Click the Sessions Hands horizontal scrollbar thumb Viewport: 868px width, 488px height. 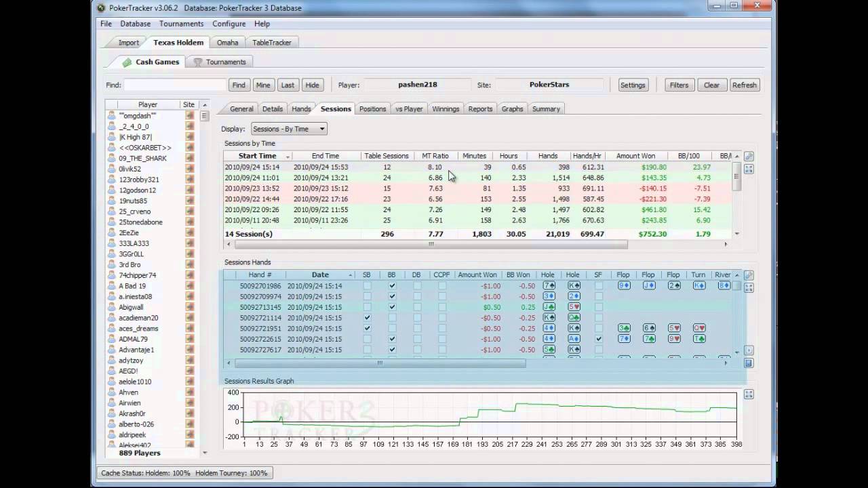379,363
